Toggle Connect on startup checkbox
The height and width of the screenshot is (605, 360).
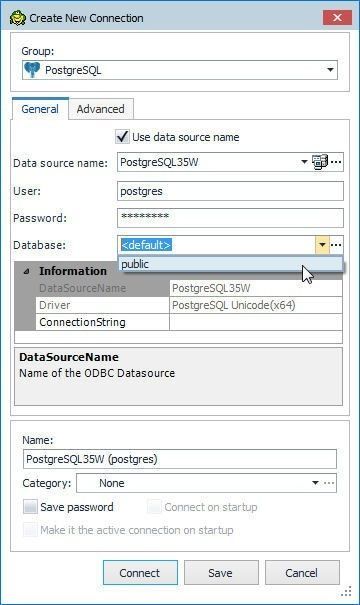[154, 507]
